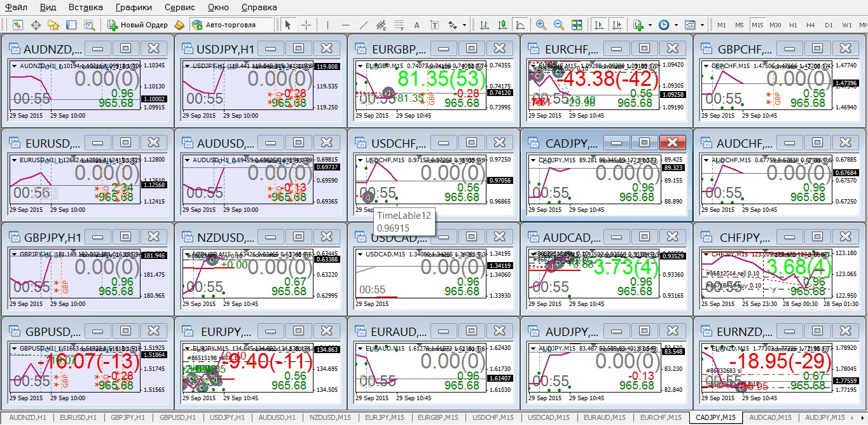Viewport: 868px width, 425px height.
Task: Expand the triangle beside AUDCHF,M15 chart label
Action: coord(706,160)
